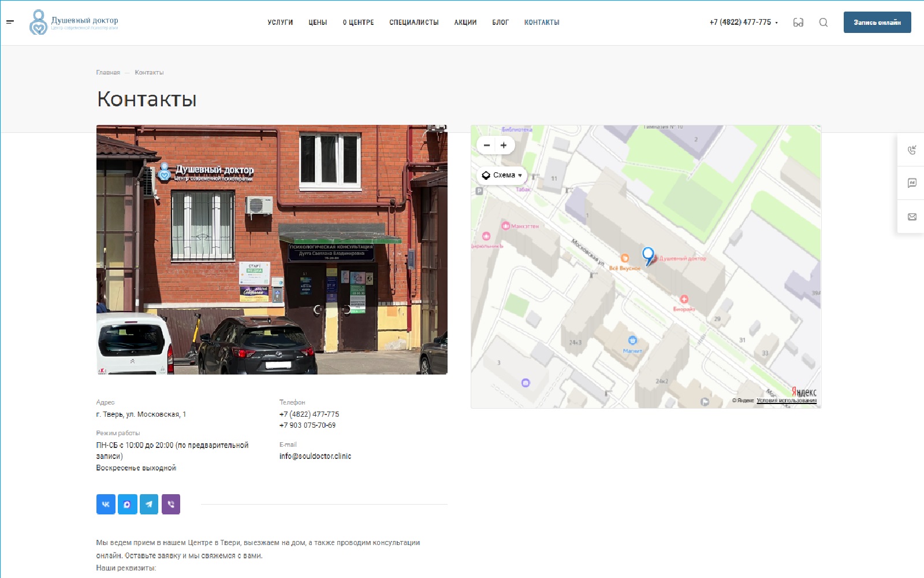Open the Условия использования map link
The height and width of the screenshot is (578, 924).
[x=787, y=401]
